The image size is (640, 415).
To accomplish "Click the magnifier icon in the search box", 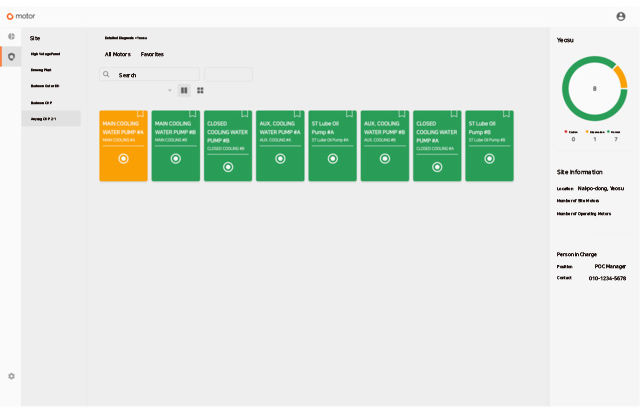I will coord(106,74).
